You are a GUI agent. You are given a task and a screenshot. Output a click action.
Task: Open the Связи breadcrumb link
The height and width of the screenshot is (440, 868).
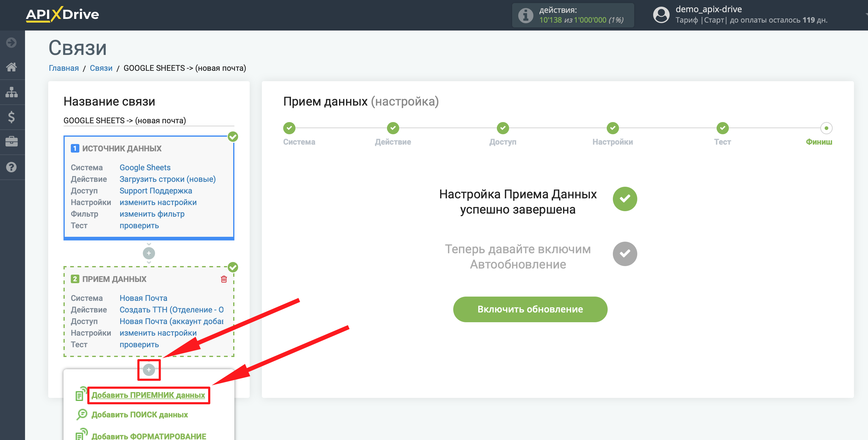tap(101, 68)
